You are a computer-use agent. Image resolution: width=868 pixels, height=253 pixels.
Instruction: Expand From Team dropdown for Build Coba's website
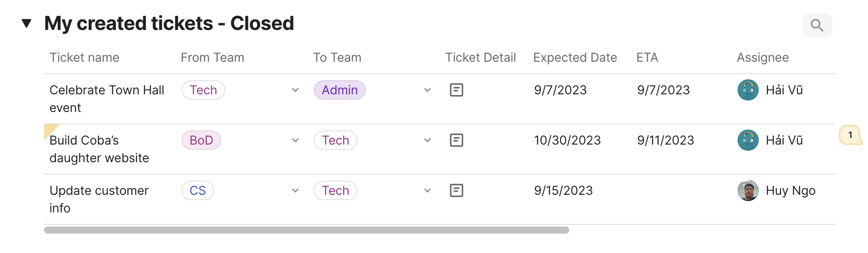pyautogui.click(x=295, y=140)
